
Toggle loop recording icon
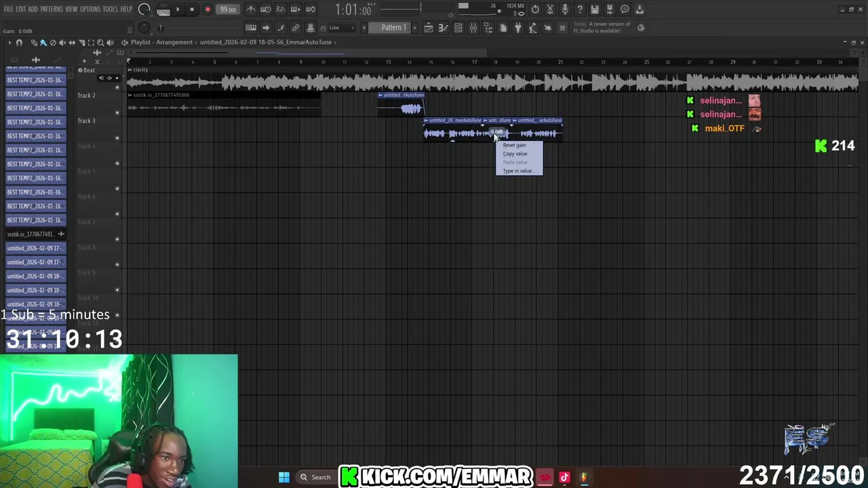pyautogui.click(x=311, y=9)
